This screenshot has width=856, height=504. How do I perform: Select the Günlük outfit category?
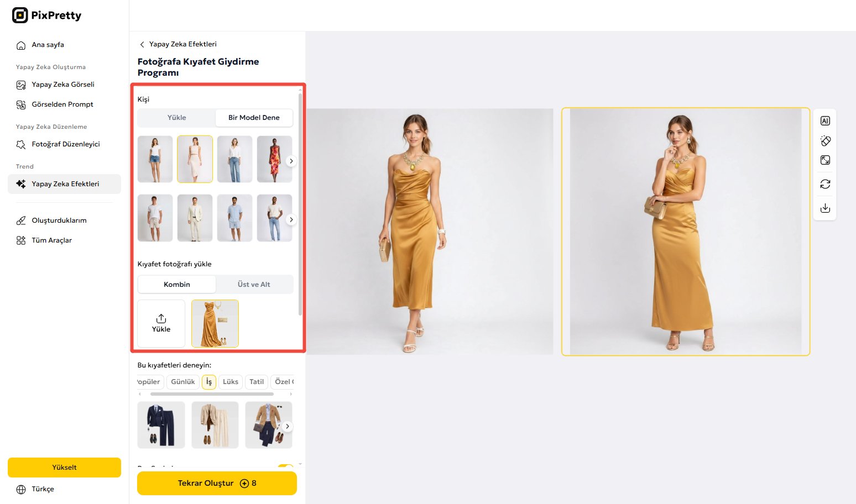(182, 382)
